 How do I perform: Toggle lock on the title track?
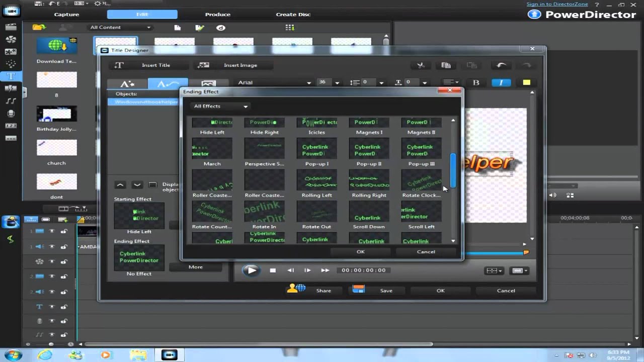click(64, 307)
